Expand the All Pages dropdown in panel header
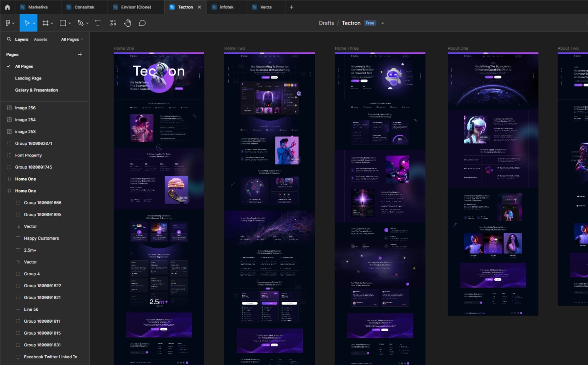The width and height of the screenshot is (588, 365). tap(72, 39)
